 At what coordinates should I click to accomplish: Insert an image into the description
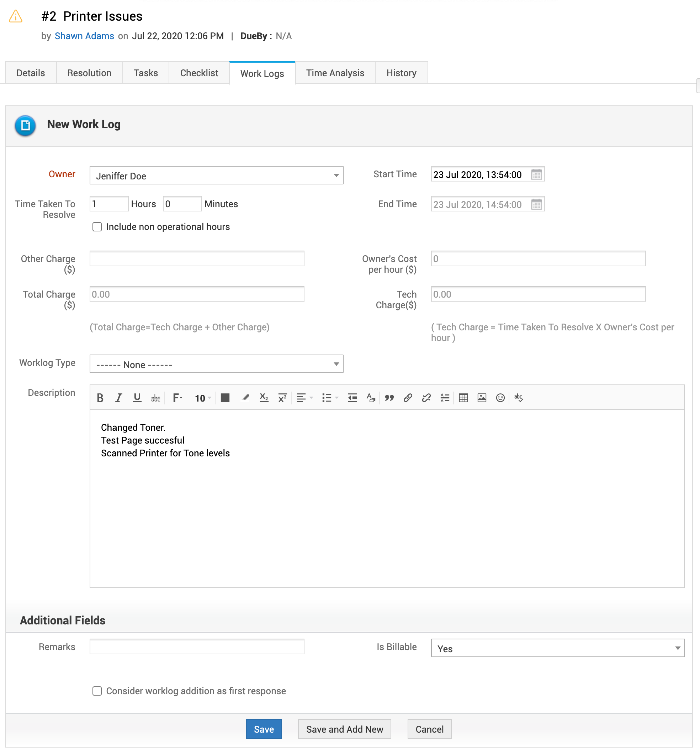click(x=482, y=398)
